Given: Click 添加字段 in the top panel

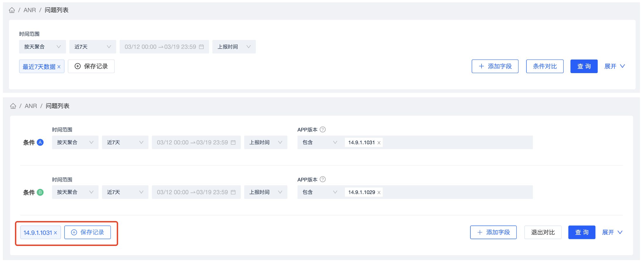Looking at the screenshot, I should 495,66.
